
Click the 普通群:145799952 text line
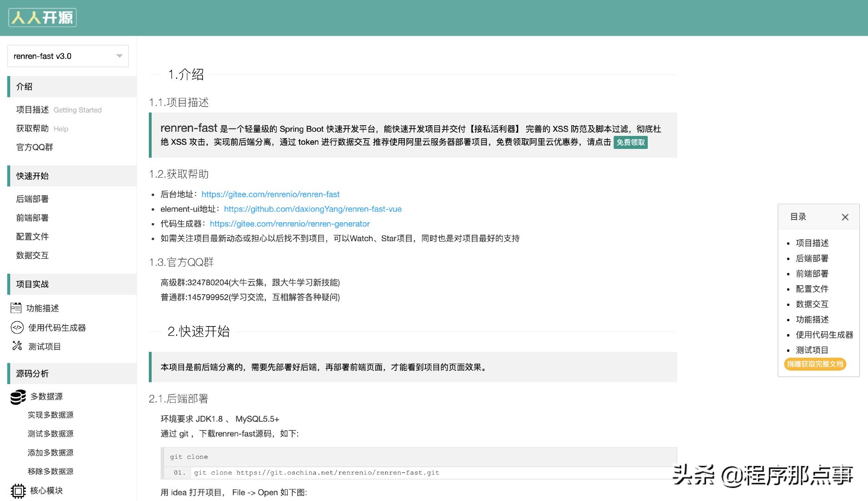250,297
